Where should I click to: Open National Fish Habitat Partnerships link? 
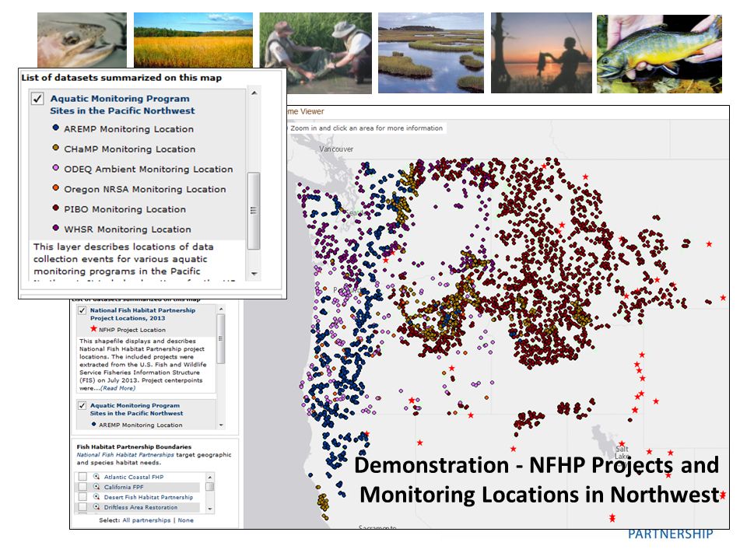point(125,455)
